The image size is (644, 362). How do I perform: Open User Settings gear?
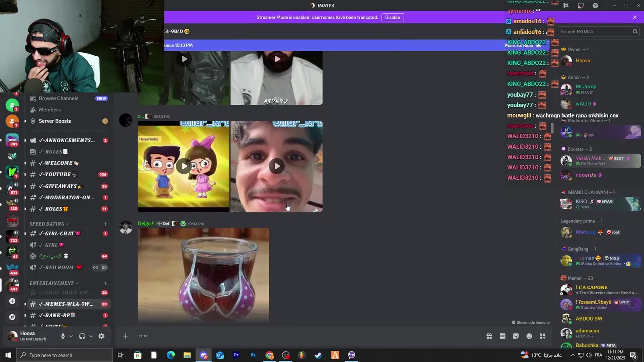point(101,336)
